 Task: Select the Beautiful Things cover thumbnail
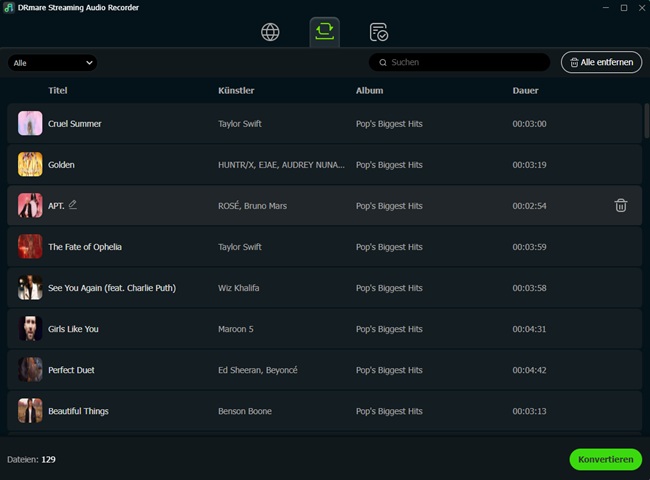[x=30, y=410]
